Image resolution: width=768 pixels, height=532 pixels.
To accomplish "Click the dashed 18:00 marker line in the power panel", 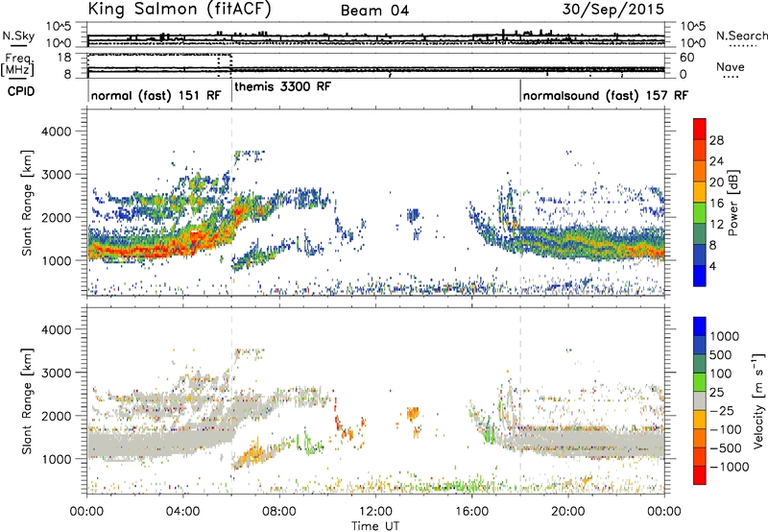I will click(520, 203).
